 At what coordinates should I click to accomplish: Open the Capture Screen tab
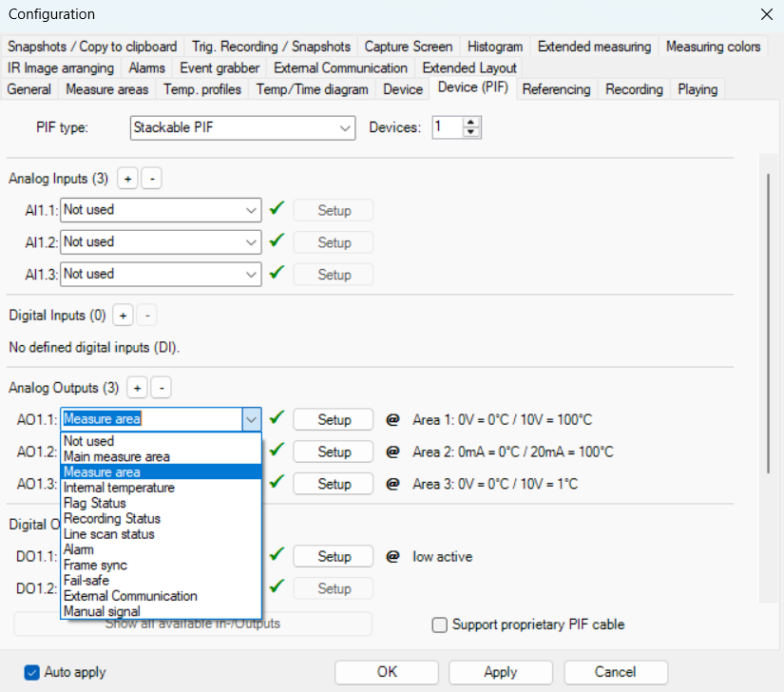pos(408,47)
